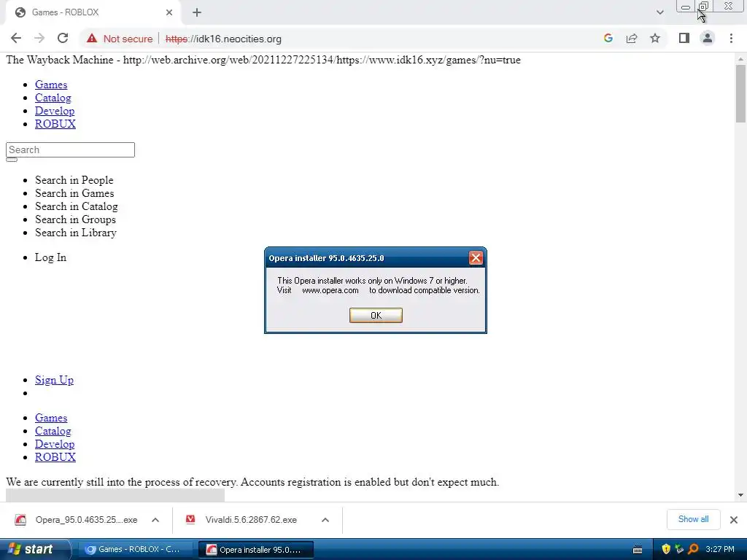Open the lower Games link
The image size is (747, 560).
[x=51, y=418]
